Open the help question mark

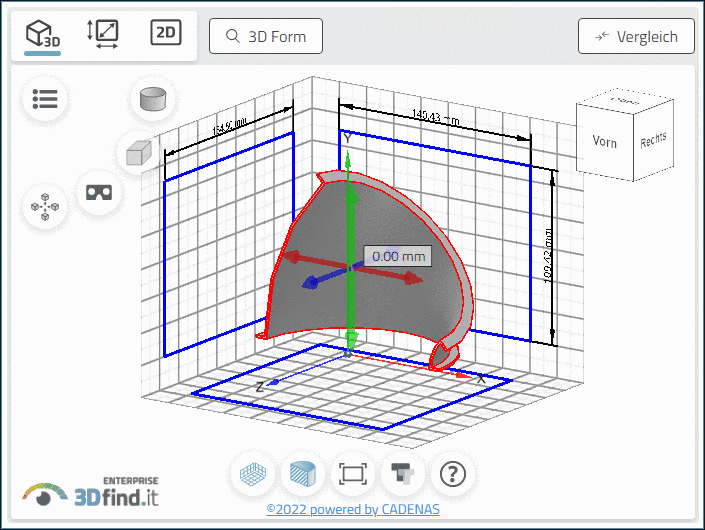pos(453,474)
